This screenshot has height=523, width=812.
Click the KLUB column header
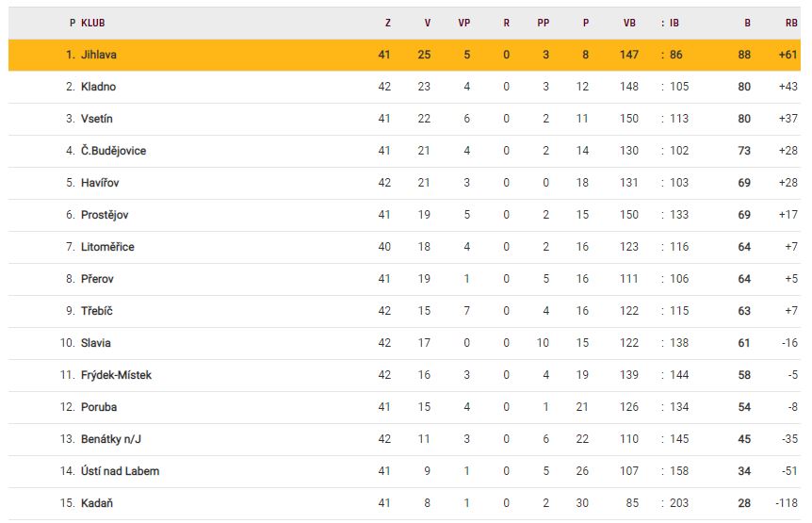93,23
